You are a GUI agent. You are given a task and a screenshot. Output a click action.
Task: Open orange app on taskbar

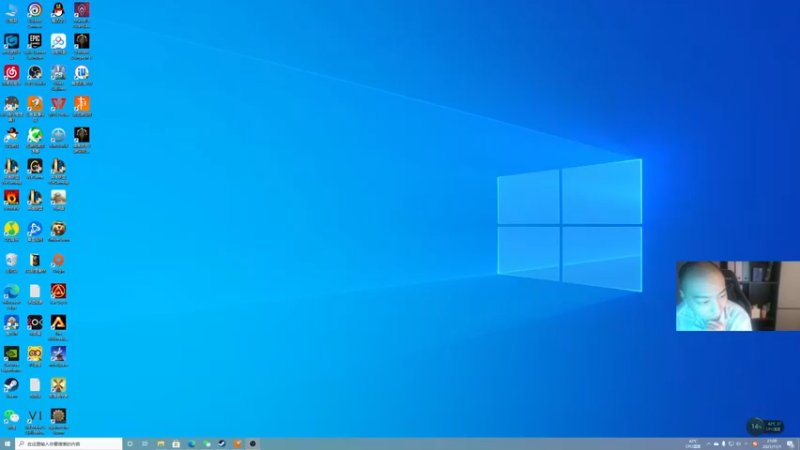[237, 444]
